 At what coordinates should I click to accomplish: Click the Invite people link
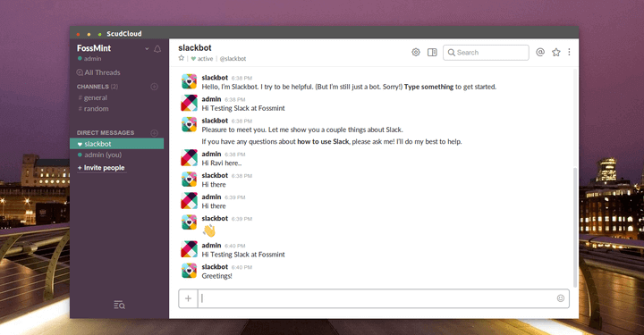(x=101, y=168)
